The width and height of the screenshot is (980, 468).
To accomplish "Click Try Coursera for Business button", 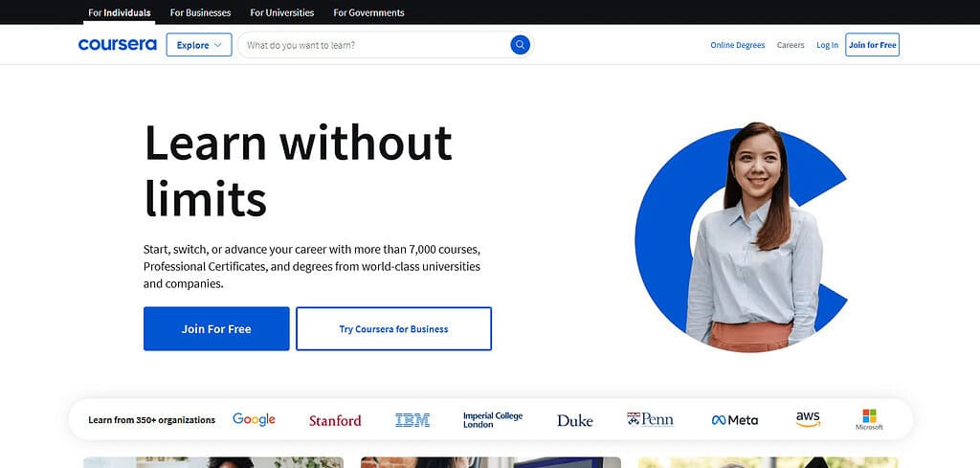I will (393, 328).
